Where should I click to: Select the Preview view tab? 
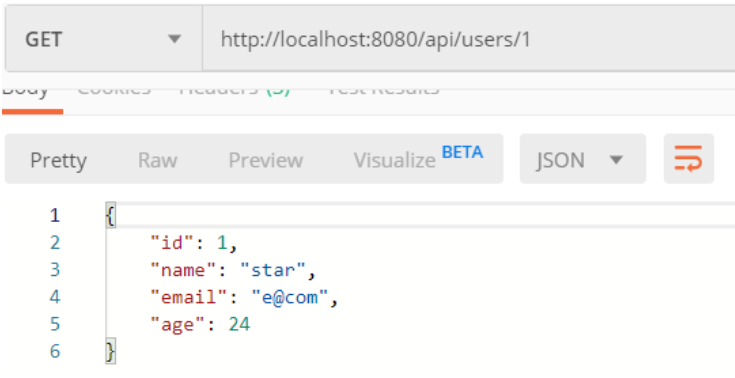(x=265, y=160)
